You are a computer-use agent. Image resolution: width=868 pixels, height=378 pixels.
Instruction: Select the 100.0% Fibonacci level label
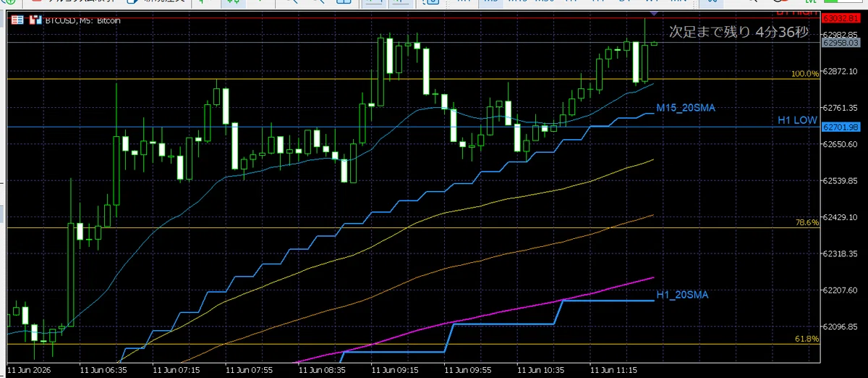pyautogui.click(x=805, y=74)
